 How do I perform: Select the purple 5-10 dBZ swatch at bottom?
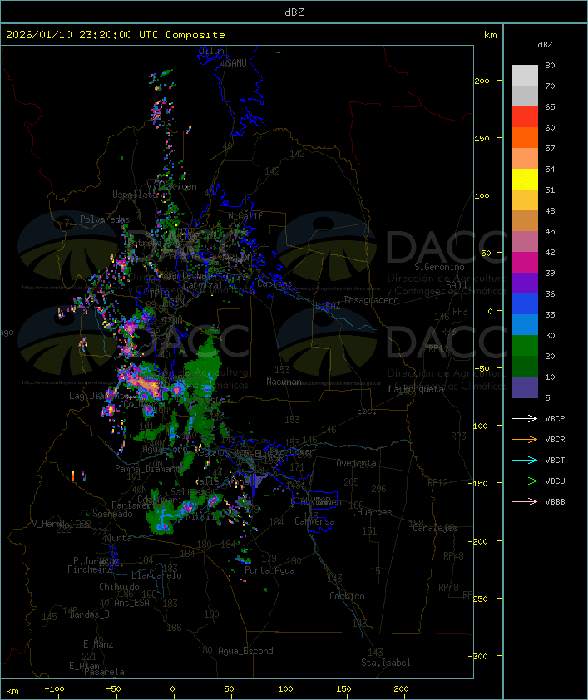point(525,387)
